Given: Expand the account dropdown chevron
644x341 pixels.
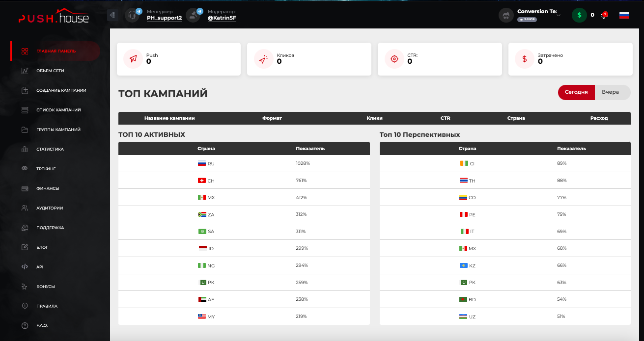Looking at the screenshot, I should pyautogui.click(x=558, y=15).
